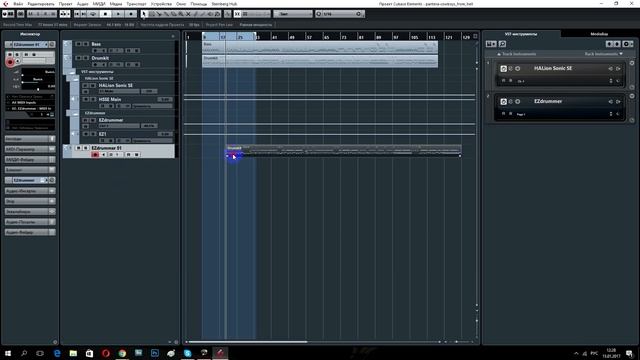This screenshot has width=640, height=360.
Task: Select the Range Selection tool
Action: pyautogui.click(x=152, y=14)
